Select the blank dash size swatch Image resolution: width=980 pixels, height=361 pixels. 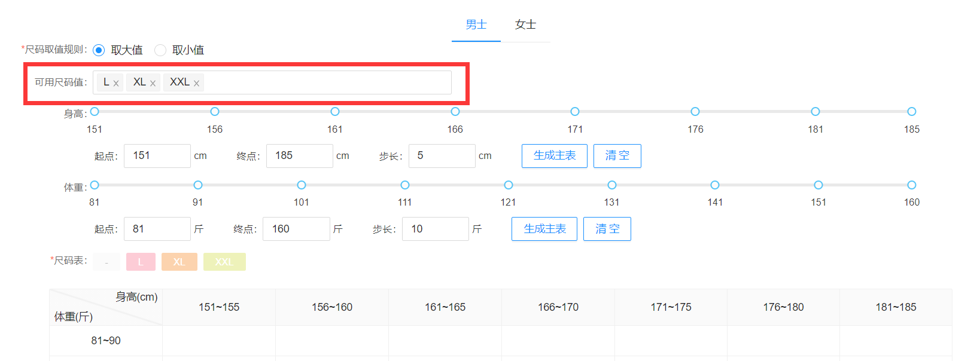tap(106, 262)
